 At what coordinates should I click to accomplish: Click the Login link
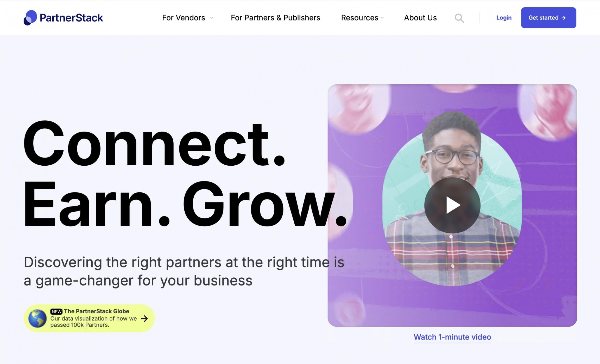click(504, 18)
